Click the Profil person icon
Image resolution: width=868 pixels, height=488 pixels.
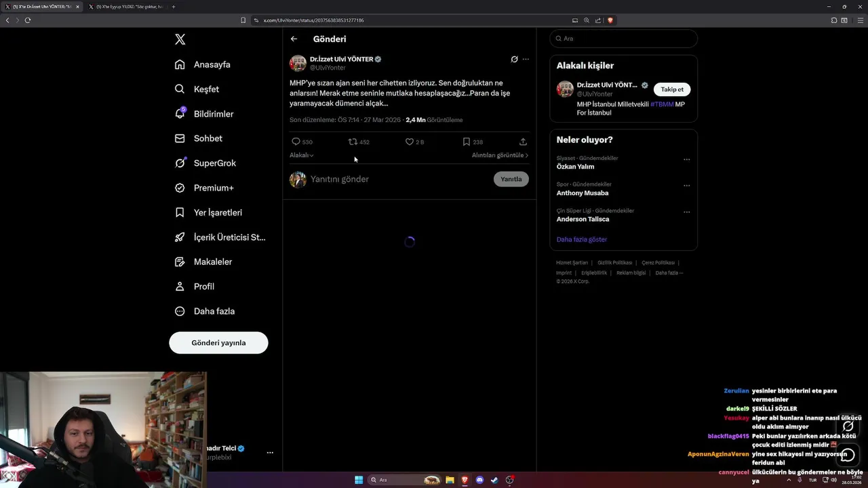point(180,287)
